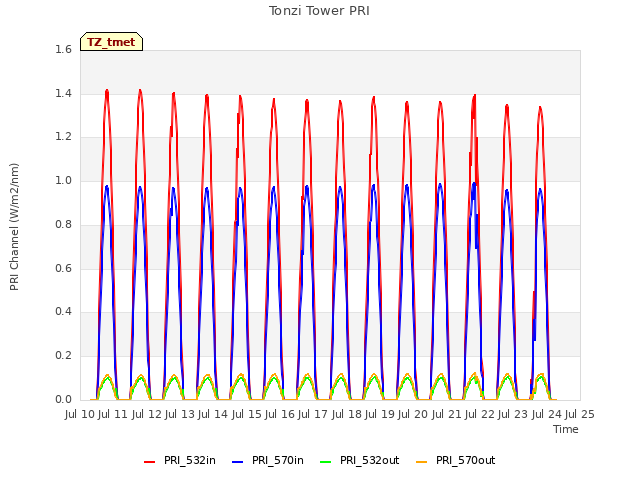Click the 0.6 y-axis tick label
This screenshot has width=640, height=480.
point(63,268)
